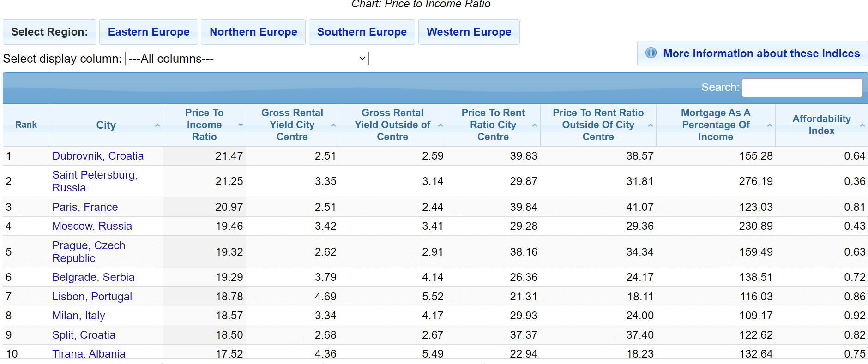868x364 pixels.
Task: Select the Northern Europe region tab
Action: coord(253,32)
